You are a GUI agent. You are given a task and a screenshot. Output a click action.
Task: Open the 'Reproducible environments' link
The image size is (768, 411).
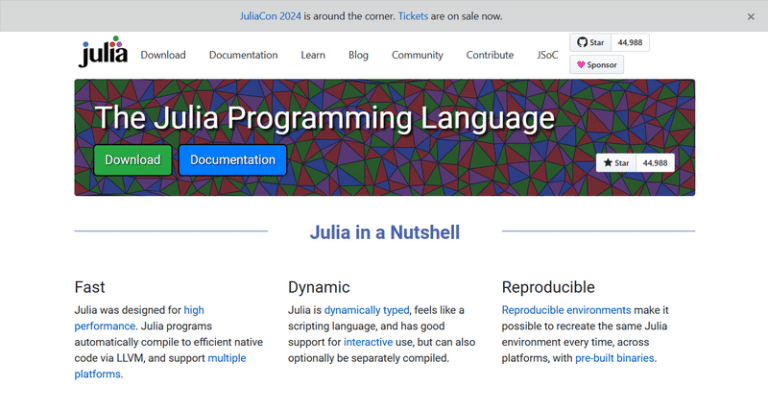566,310
